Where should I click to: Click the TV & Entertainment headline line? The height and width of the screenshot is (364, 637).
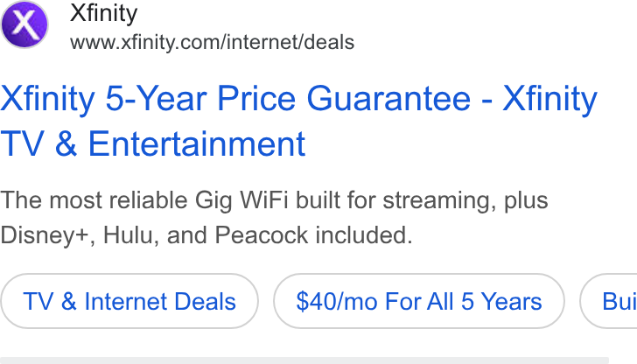coord(152,143)
